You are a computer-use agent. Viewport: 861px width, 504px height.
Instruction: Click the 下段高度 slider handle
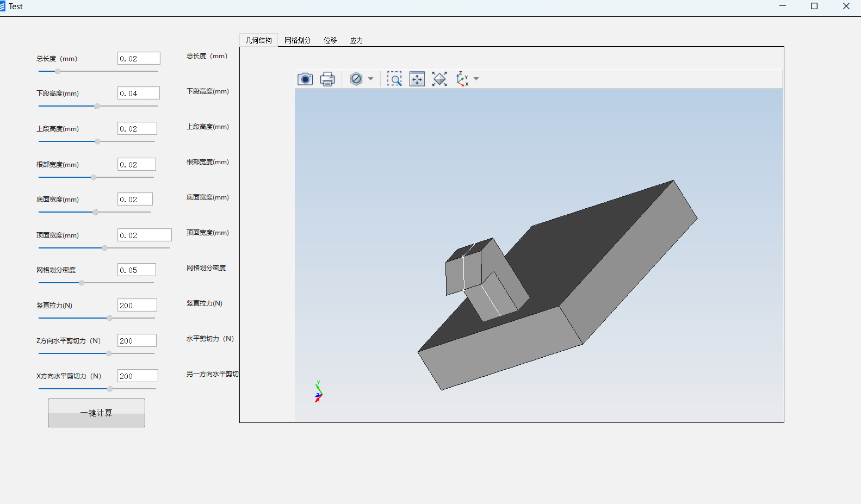pyautogui.click(x=97, y=106)
